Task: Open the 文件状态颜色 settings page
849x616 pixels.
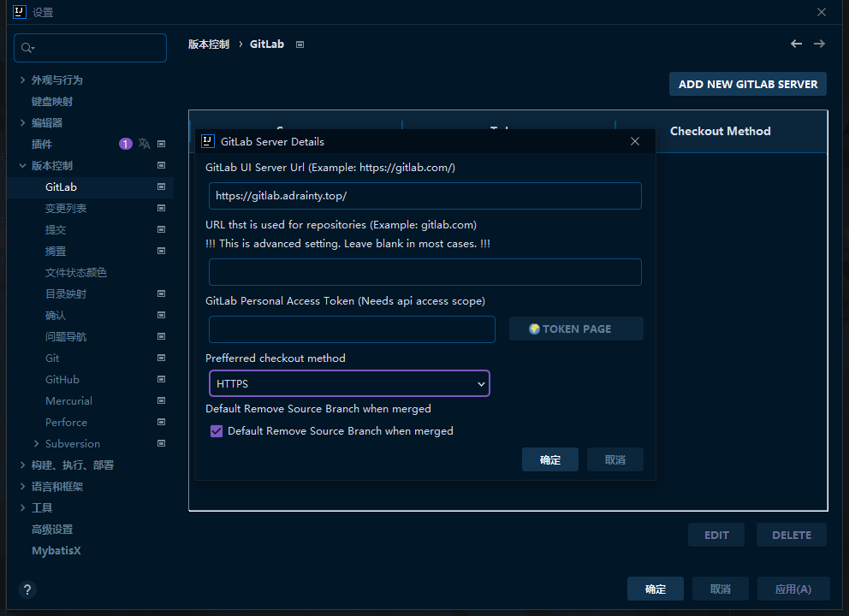Action: (x=76, y=272)
